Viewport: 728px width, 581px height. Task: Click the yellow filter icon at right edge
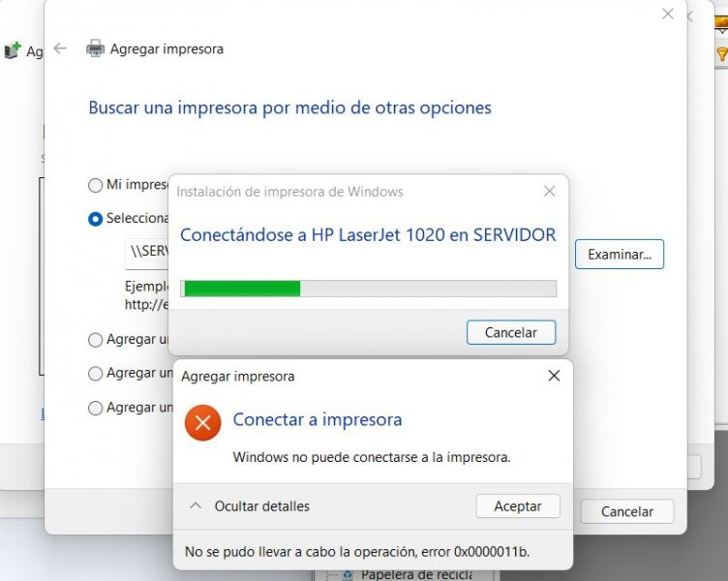[722, 54]
